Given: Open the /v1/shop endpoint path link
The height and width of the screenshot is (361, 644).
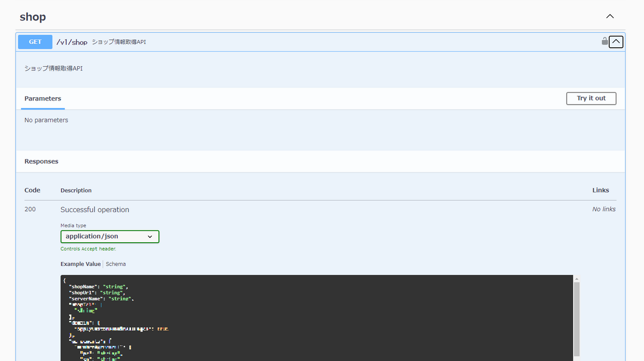Looking at the screenshot, I should click(x=71, y=41).
